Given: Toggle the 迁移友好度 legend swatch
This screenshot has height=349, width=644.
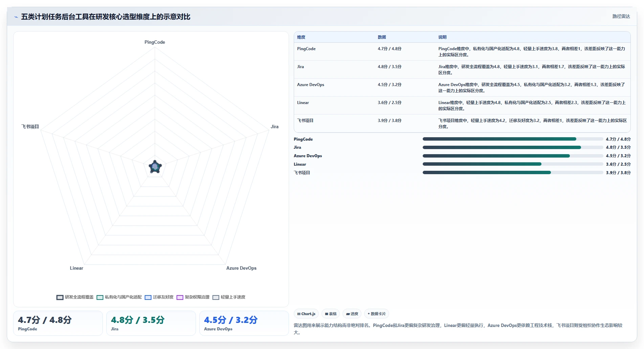Looking at the screenshot, I should pyautogui.click(x=148, y=297).
